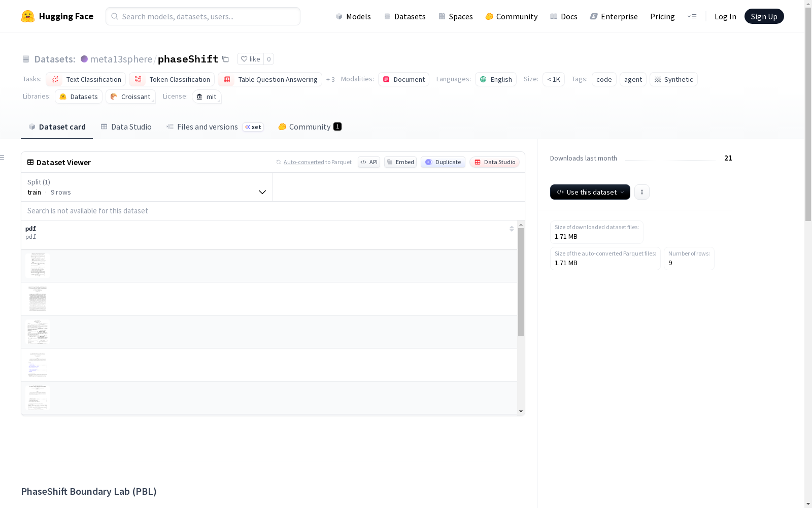Expand the Use this dataset dropdown

[590, 192]
